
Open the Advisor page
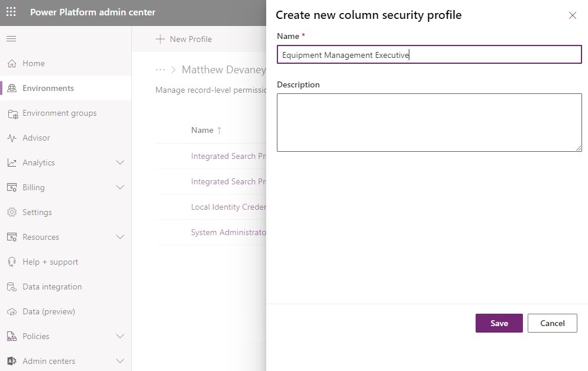[x=37, y=138]
